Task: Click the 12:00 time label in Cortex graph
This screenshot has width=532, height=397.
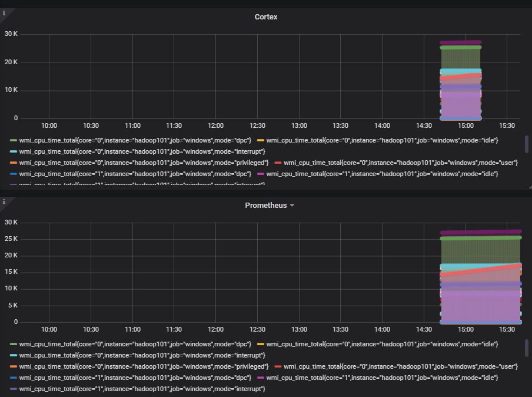Action: pyautogui.click(x=215, y=125)
